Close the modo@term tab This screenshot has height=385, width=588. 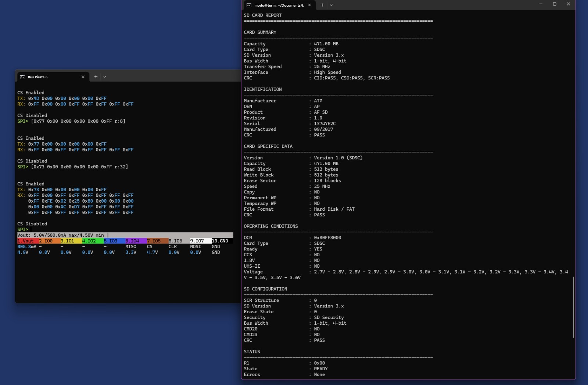tap(309, 5)
